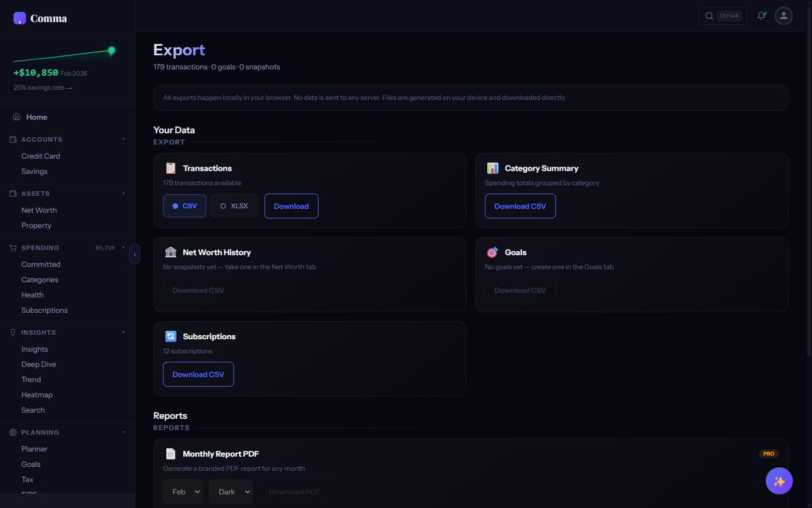Click the shopping cart icon beside SPENDING
812x508 pixels.
coord(12,247)
